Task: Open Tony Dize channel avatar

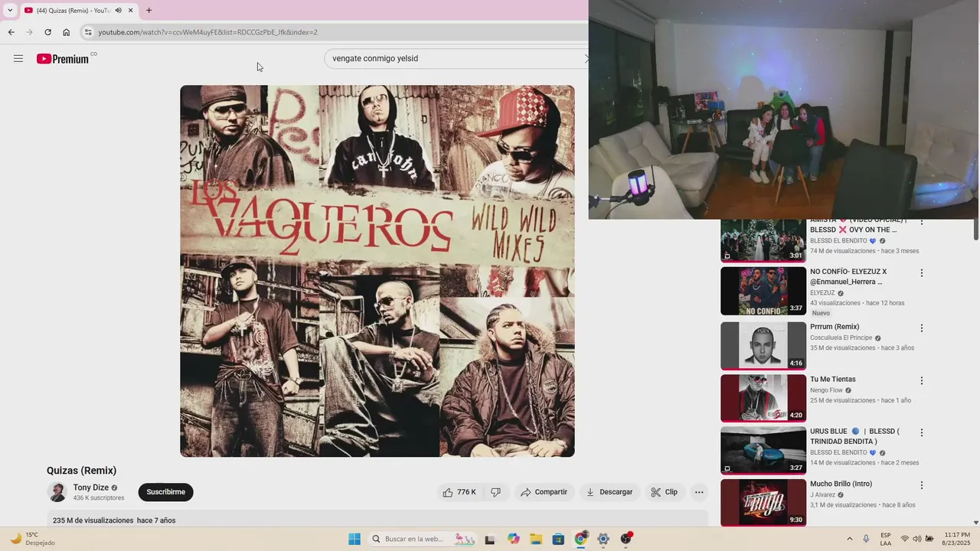Action: point(57,492)
